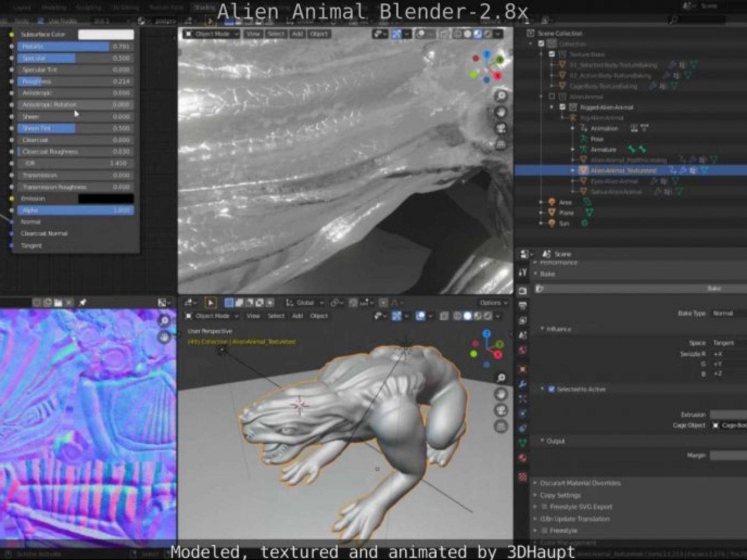The width and height of the screenshot is (747, 560).
Task: Switch orthographic grid icon in lower viewport
Action: tap(501, 427)
